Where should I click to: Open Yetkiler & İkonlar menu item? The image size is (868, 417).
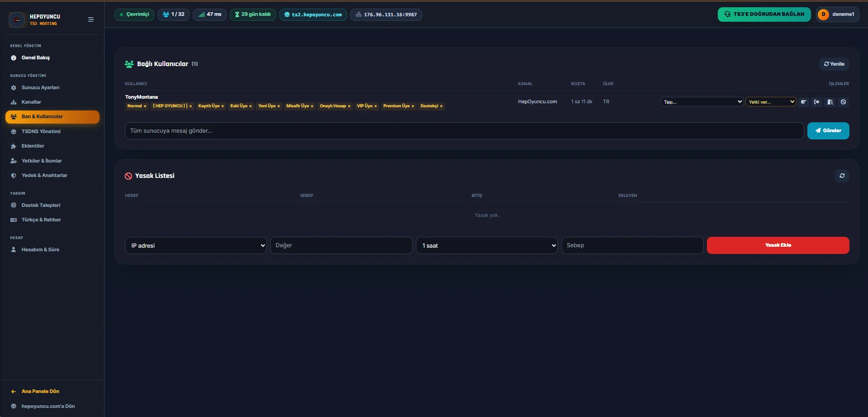click(52, 161)
